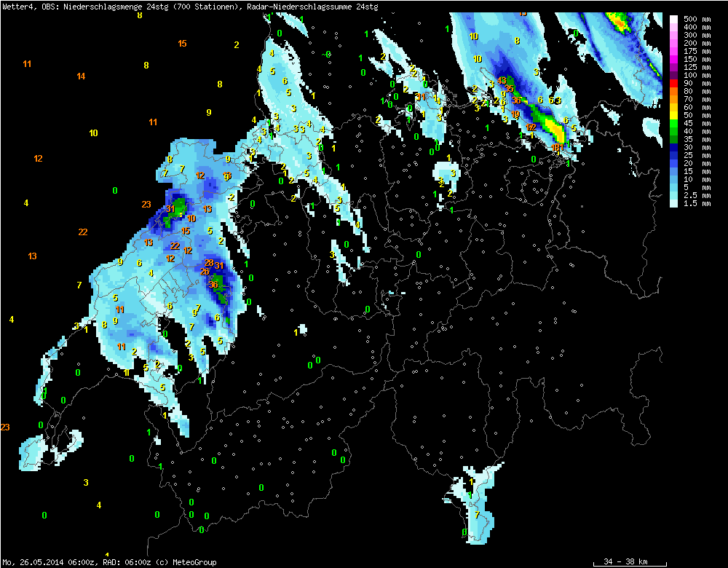Click the 150 mm legend label
The height and width of the screenshot is (568, 728).
tap(697, 59)
